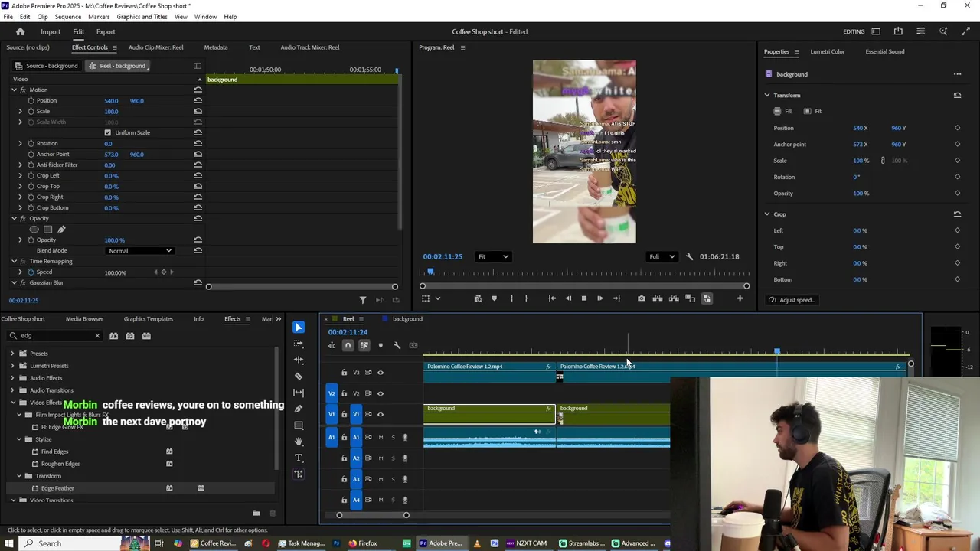Collapse the Motion effect section
Image resolution: width=980 pixels, height=551 pixels.
[14, 90]
